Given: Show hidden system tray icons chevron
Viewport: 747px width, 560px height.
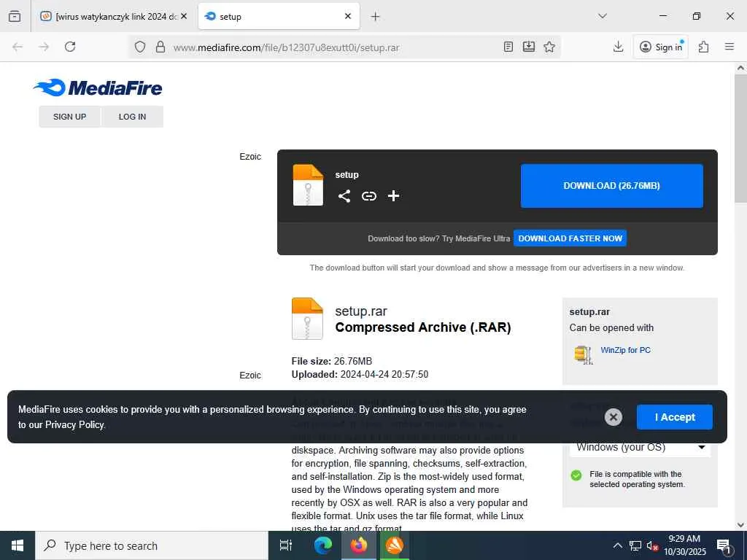Looking at the screenshot, I should coord(617,545).
